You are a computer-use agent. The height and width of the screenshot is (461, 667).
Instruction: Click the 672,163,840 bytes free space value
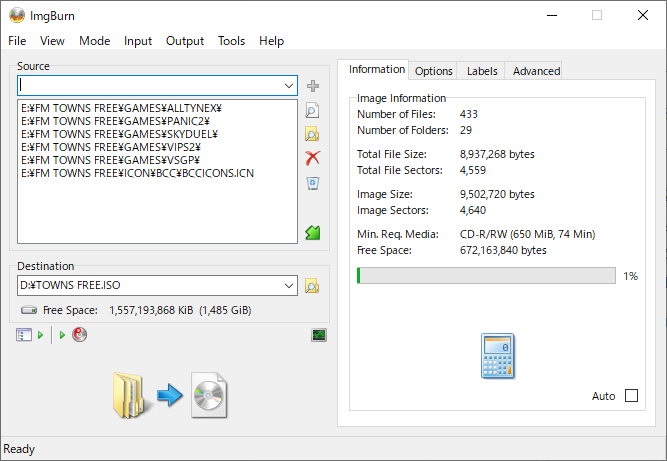[x=503, y=250]
